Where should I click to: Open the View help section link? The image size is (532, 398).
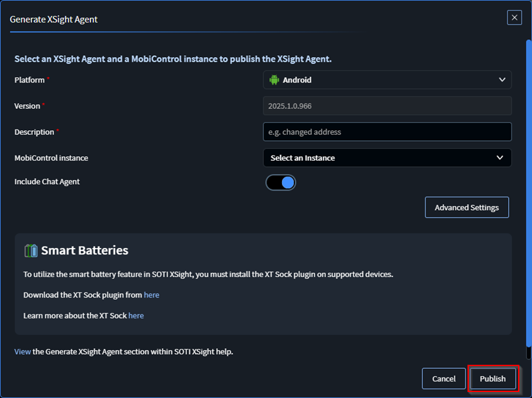[x=23, y=351]
